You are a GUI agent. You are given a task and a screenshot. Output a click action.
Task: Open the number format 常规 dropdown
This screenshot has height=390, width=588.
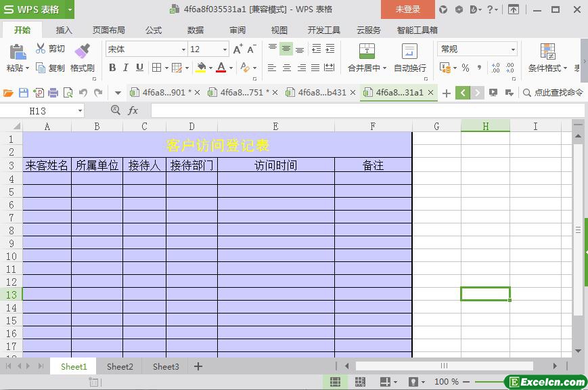coord(513,49)
